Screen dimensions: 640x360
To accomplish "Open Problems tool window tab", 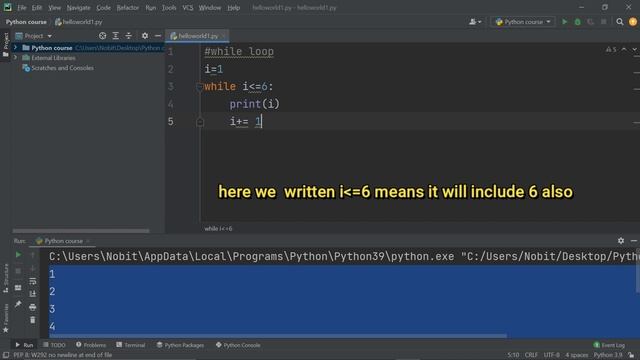I will [x=91, y=345].
